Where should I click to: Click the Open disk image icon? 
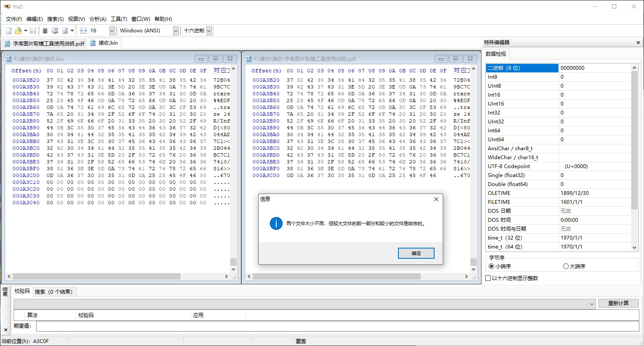[65, 31]
